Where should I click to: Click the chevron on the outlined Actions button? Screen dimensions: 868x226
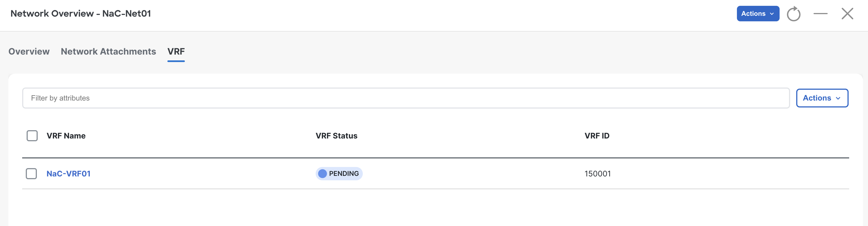838,98
